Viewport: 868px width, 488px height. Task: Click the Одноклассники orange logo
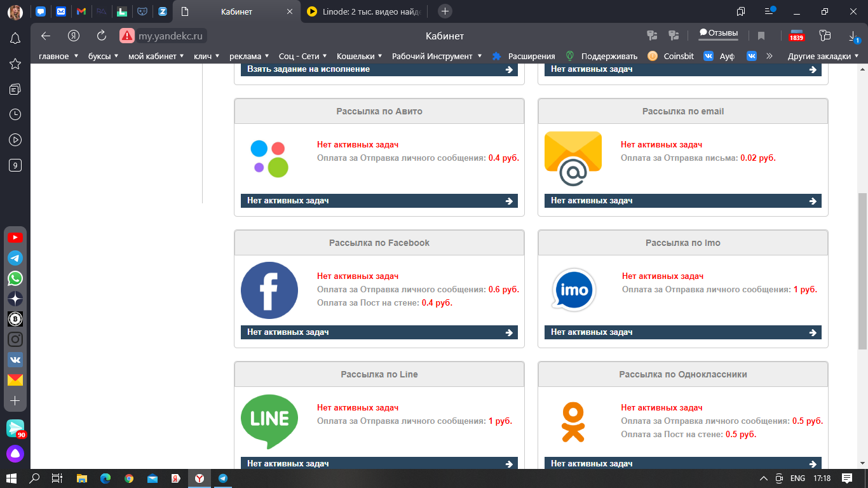coord(573,422)
